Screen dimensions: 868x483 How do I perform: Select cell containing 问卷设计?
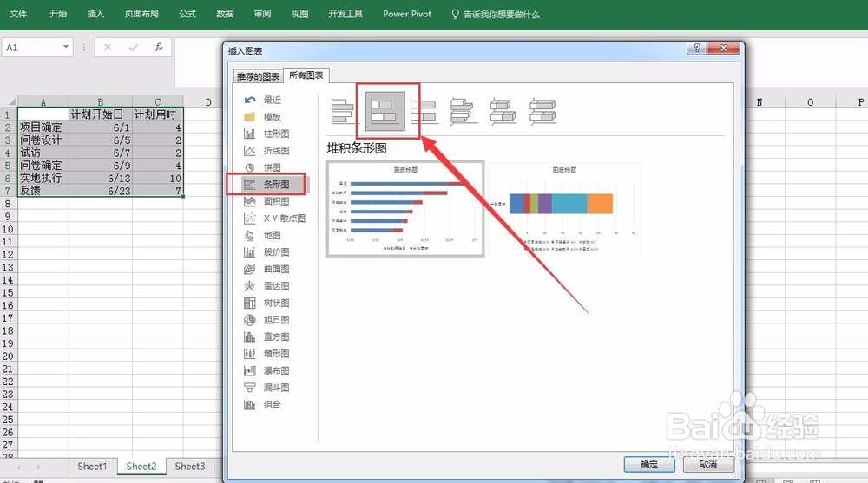43,140
